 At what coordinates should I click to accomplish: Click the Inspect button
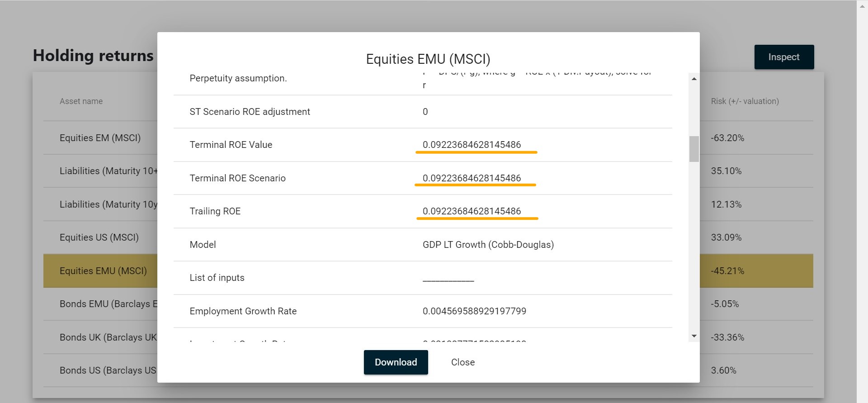pyautogui.click(x=784, y=57)
